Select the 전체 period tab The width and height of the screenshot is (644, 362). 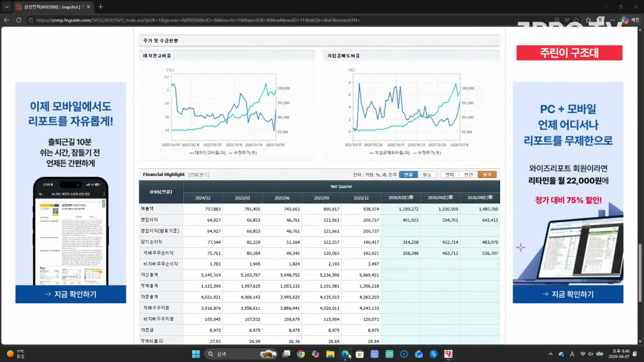pos(449,175)
